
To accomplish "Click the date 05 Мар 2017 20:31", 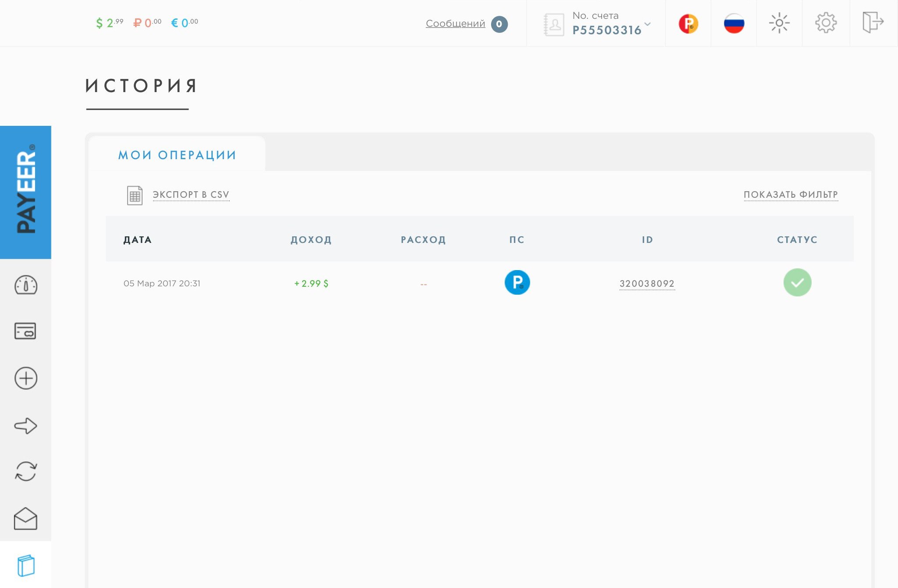I will pos(162,284).
